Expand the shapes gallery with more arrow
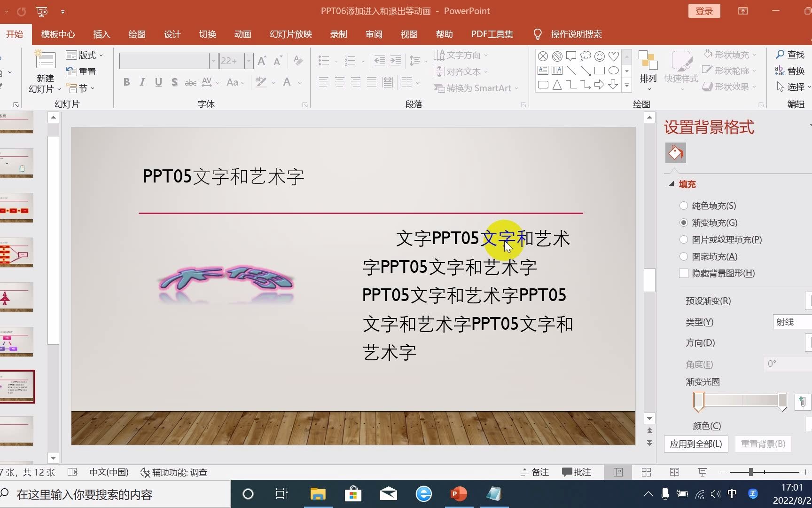 (627, 86)
